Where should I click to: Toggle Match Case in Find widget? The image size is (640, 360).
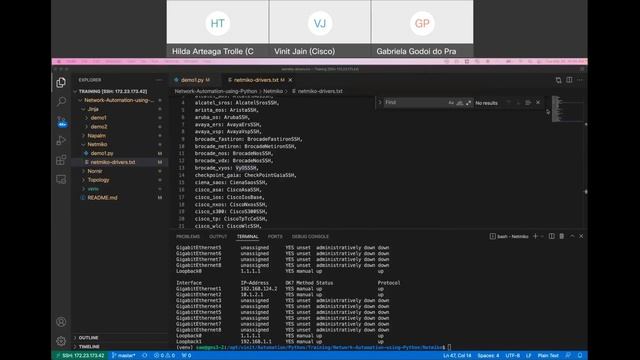pos(451,103)
